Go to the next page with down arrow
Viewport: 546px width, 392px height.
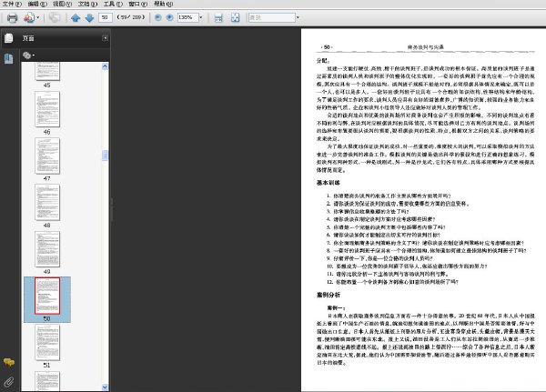point(89,17)
